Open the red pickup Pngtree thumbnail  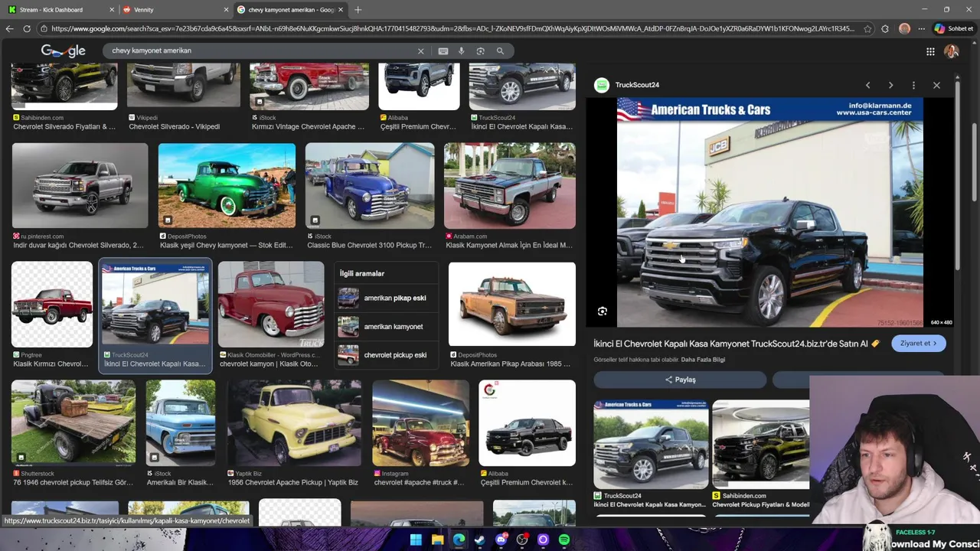(52, 305)
